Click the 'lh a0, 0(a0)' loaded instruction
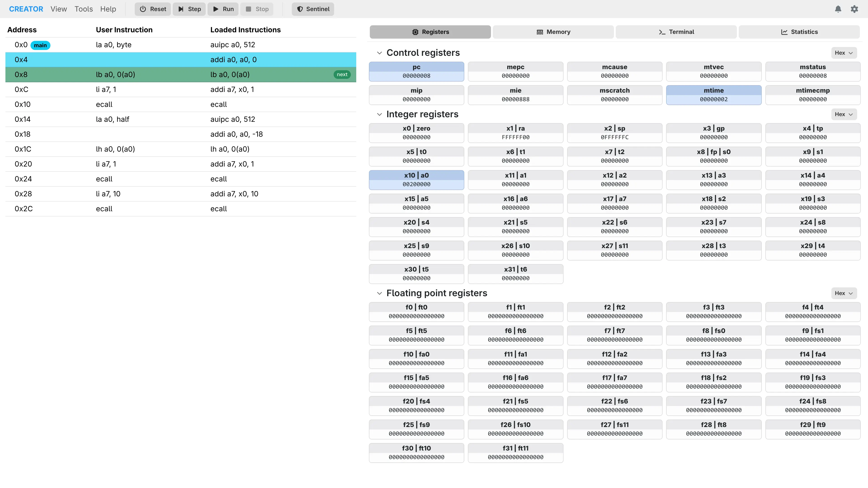The height and width of the screenshot is (488, 868). click(230, 149)
